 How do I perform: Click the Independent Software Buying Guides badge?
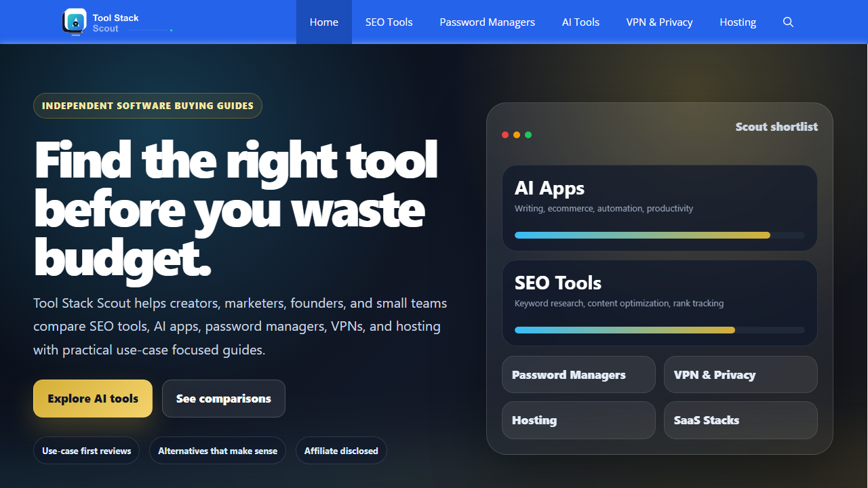coord(148,106)
